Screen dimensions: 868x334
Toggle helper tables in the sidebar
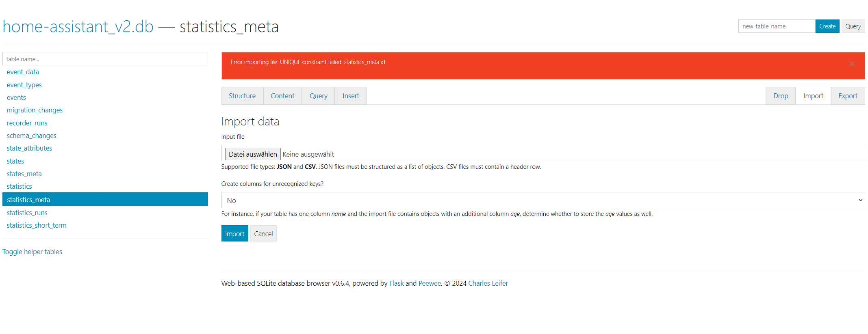[32, 252]
